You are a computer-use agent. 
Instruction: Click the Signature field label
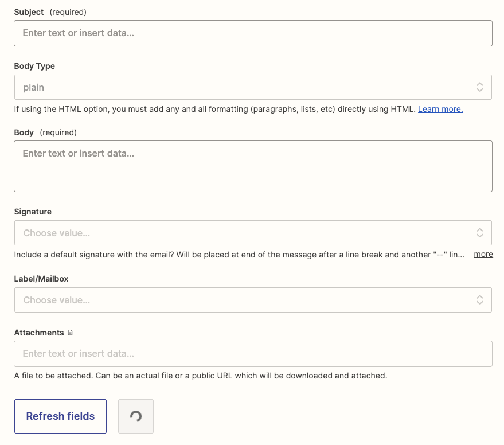(x=33, y=212)
